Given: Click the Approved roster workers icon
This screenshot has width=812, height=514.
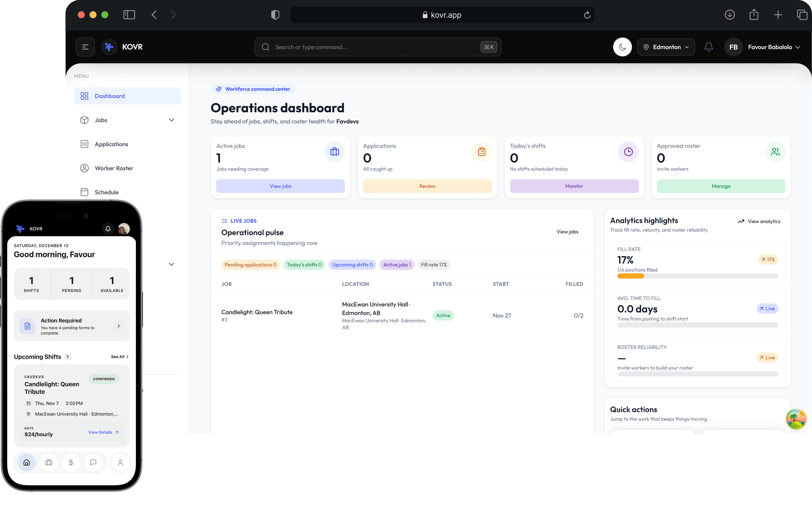Looking at the screenshot, I should [x=775, y=152].
